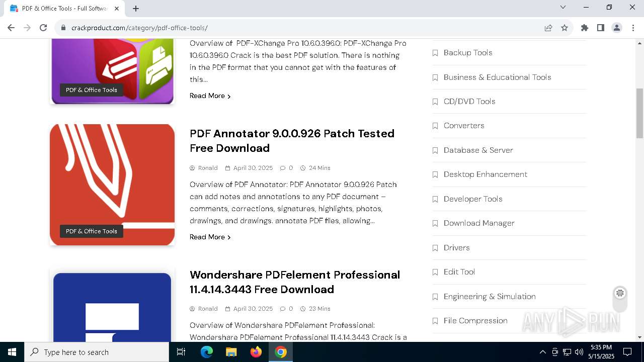Screen dimensions: 644x362
Task: Open the notification center icon
Action: coord(627,352)
